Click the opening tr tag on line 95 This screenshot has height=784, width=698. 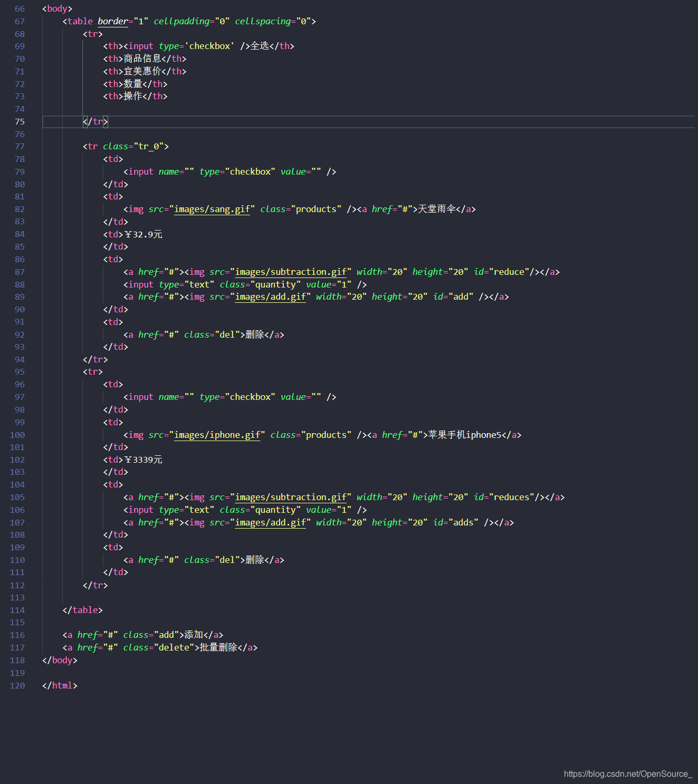pyautogui.click(x=93, y=371)
